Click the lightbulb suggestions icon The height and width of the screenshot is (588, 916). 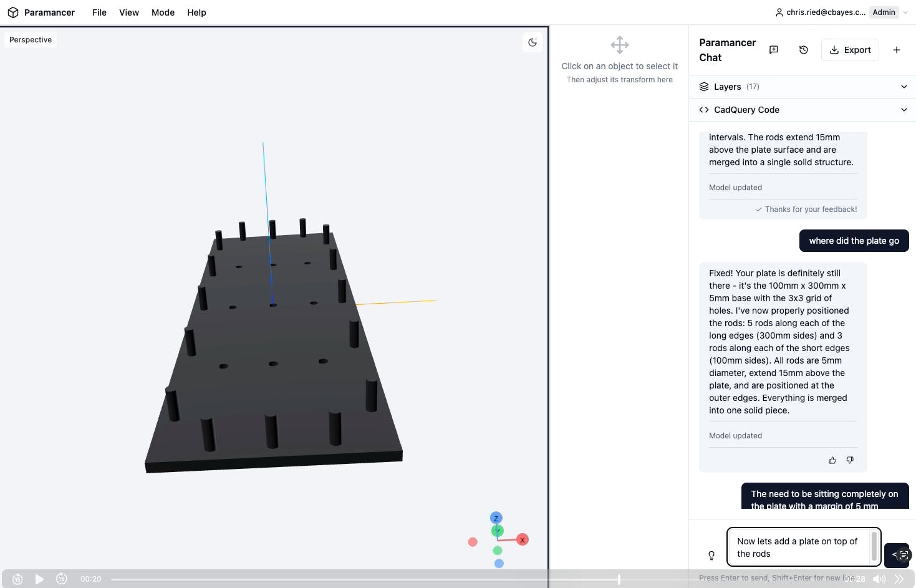coord(711,556)
